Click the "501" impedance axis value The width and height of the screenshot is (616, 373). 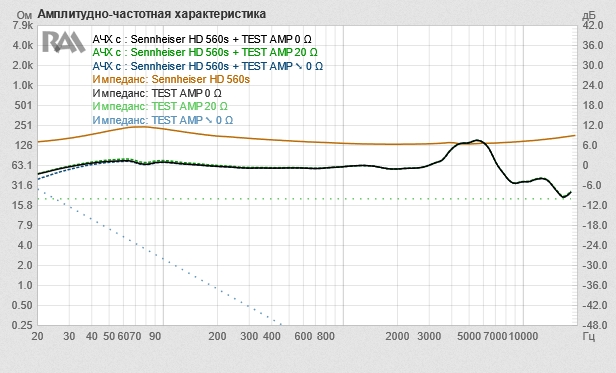point(24,105)
